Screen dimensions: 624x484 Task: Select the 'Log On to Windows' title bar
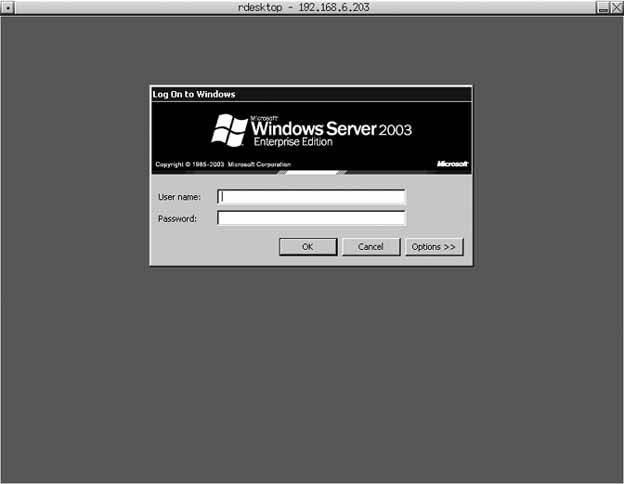[x=311, y=94]
